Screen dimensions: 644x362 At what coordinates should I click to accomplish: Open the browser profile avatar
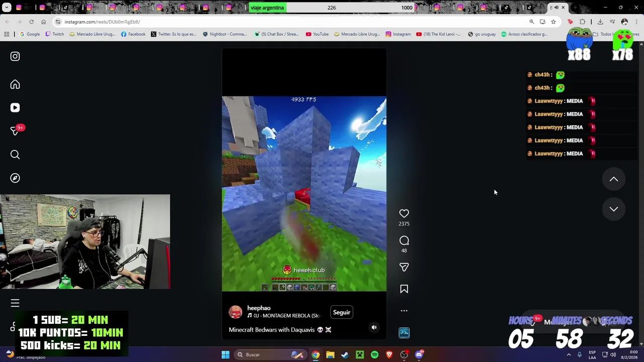pyautogui.click(x=624, y=22)
